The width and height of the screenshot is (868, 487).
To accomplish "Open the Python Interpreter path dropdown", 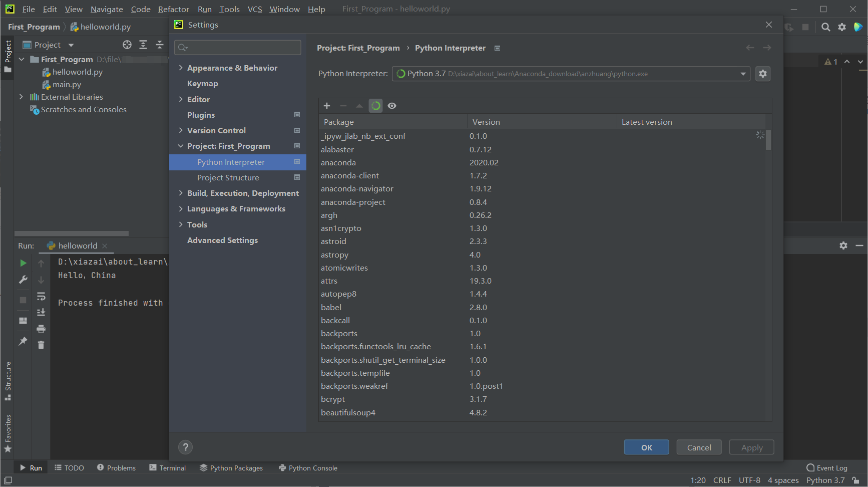I will tap(571, 74).
